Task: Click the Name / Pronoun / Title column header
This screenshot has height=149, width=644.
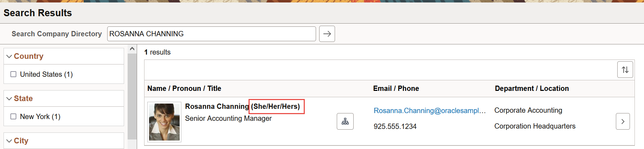Action: [184, 88]
